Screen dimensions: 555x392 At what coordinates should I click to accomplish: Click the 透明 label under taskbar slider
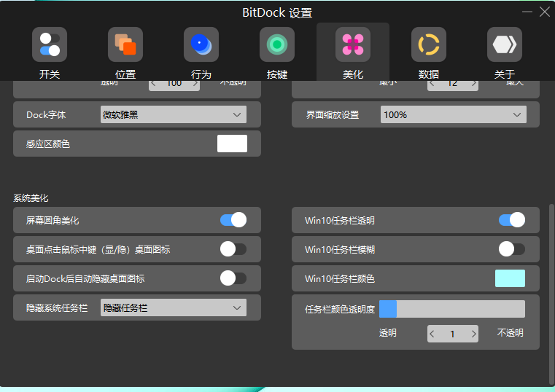[387, 332]
